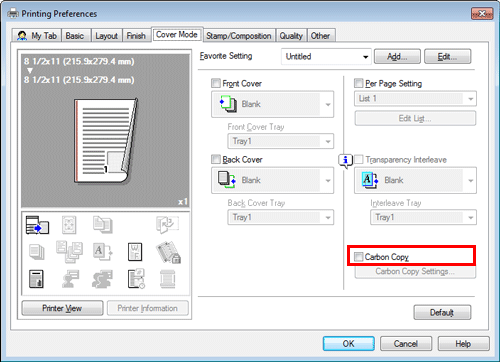Enable the Front Cover checkbox
Screen dimensions: 500x362
coord(216,83)
